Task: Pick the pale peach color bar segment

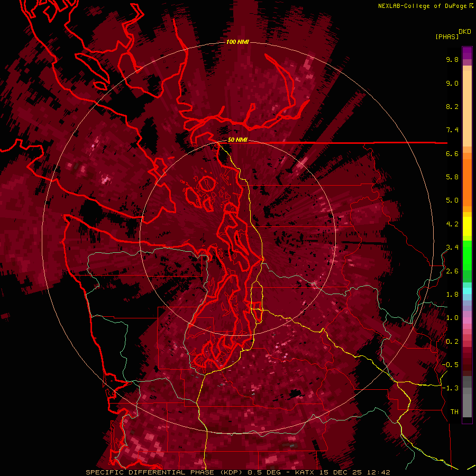Action: coord(467,109)
